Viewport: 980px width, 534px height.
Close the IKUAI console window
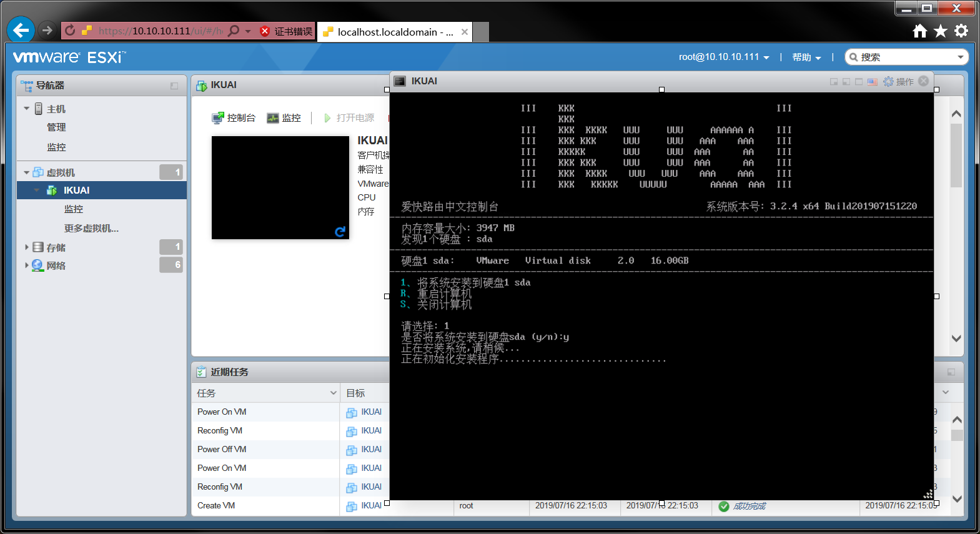click(x=924, y=81)
